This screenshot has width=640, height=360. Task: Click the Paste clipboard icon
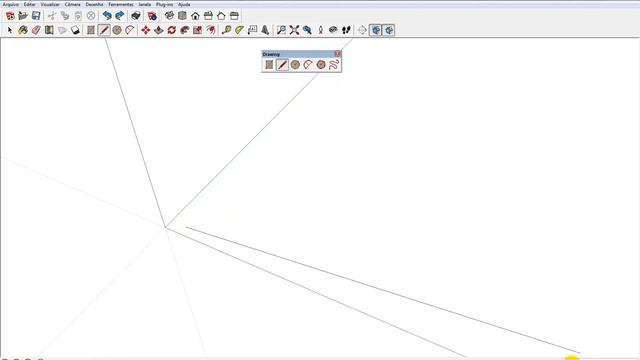tap(78, 16)
